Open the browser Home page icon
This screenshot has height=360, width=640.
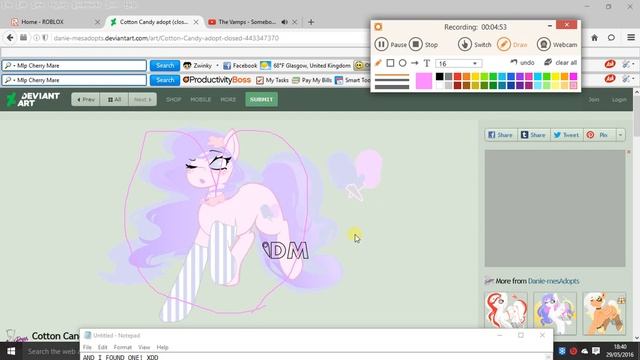tap(594, 38)
